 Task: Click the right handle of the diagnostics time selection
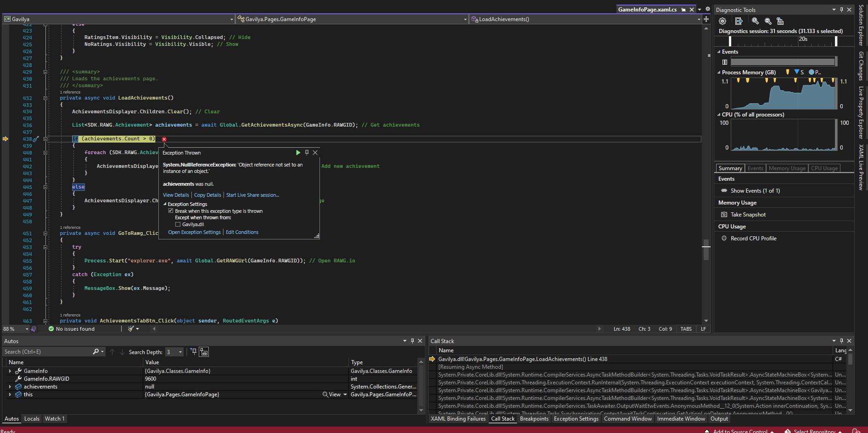click(x=836, y=41)
